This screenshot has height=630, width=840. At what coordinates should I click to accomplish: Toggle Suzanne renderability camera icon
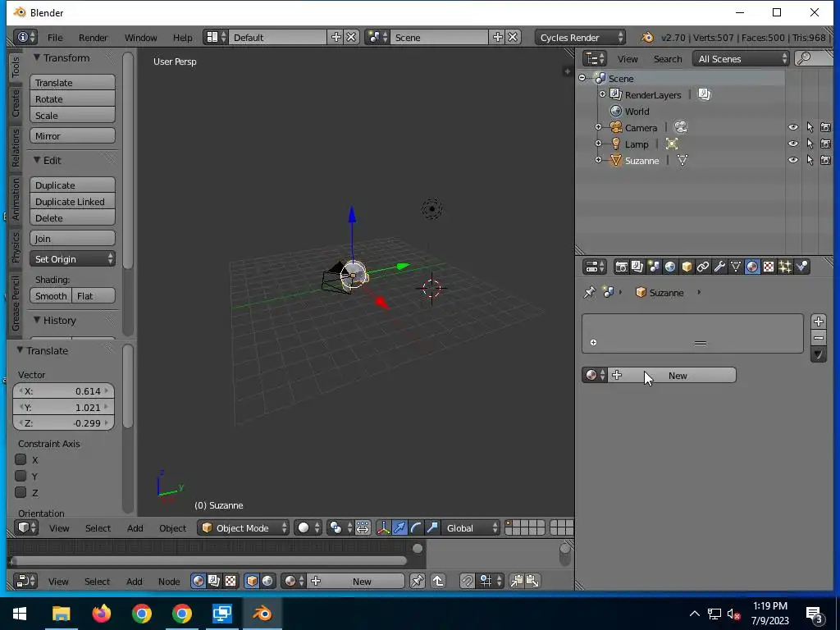click(825, 160)
